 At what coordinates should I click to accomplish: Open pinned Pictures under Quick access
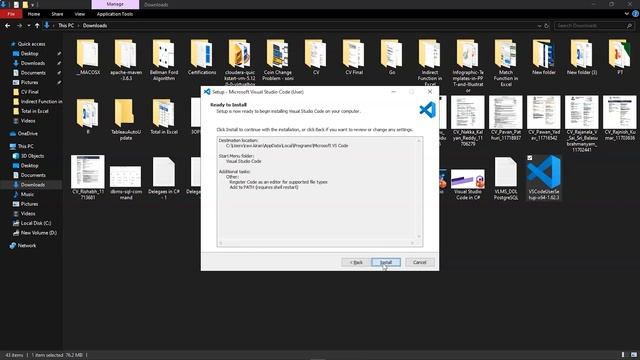(29, 82)
